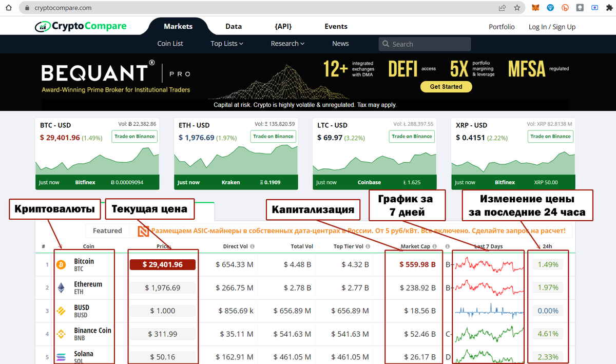Open the BTC - USD chart card
Screen dimensions: 616x364
[x=98, y=154]
